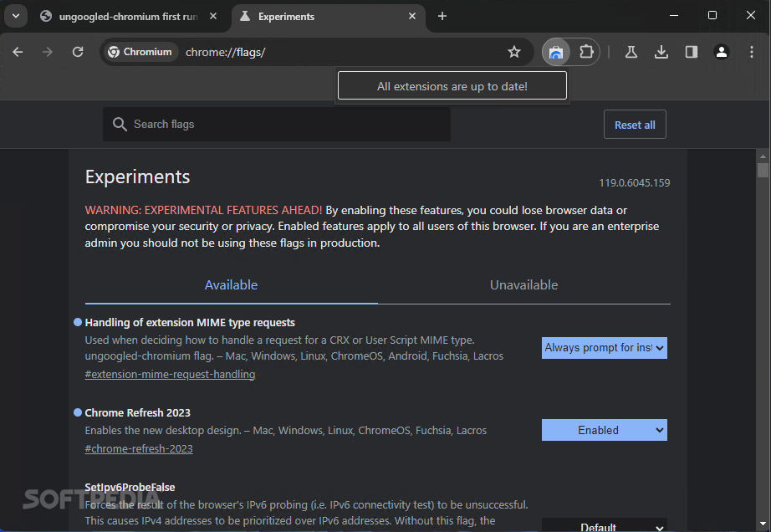The width and height of the screenshot is (771, 532).
Task: Open Chrome Refresh 2023 Enabled dropdown
Action: (605, 430)
